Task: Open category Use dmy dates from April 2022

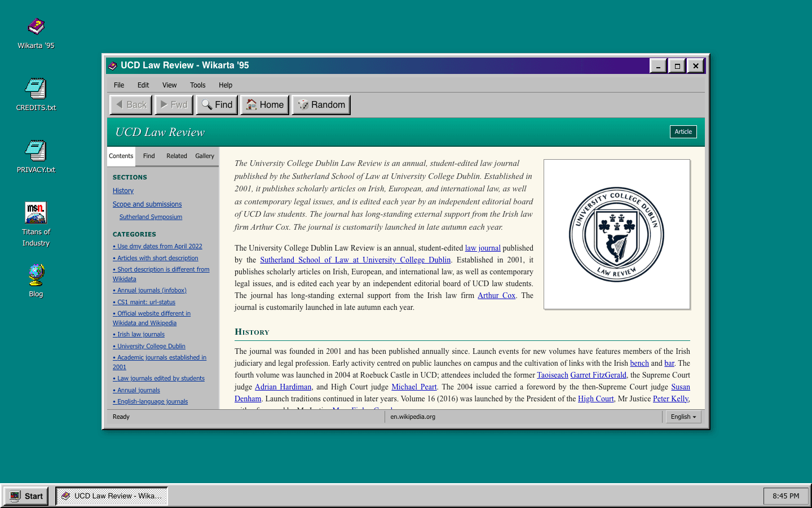Action: pos(157,246)
